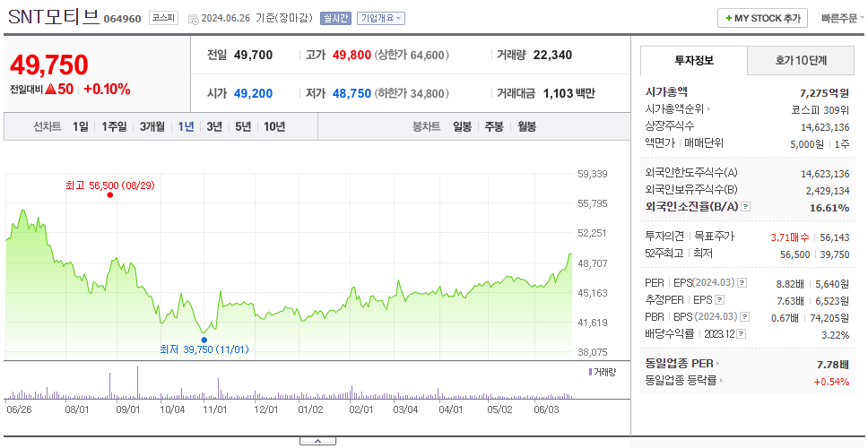Click help icon next to 추정PER EPS
Screen dimensions: 868x448
point(719,300)
